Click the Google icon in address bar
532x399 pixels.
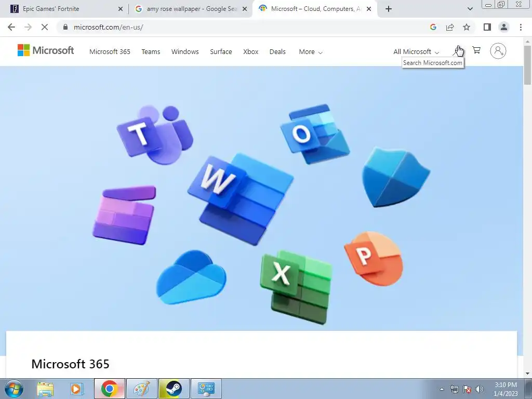433,27
